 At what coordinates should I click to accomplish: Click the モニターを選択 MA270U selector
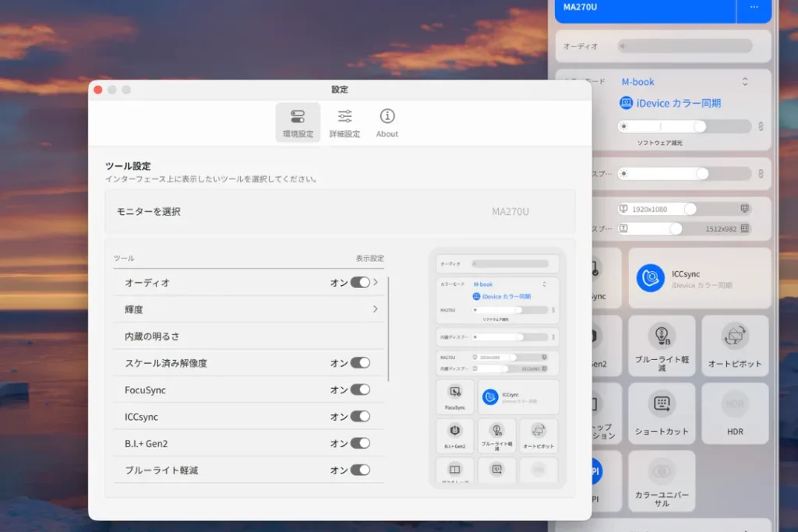(x=510, y=212)
